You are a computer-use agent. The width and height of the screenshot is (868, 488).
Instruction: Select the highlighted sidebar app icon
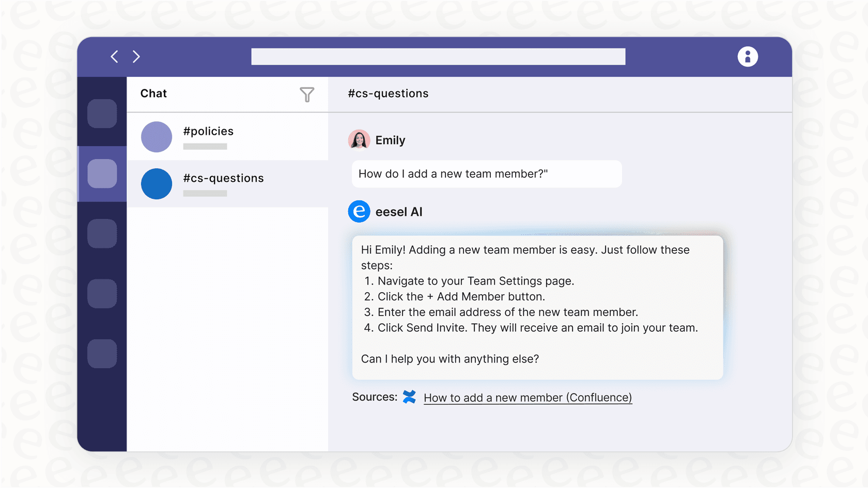(102, 174)
